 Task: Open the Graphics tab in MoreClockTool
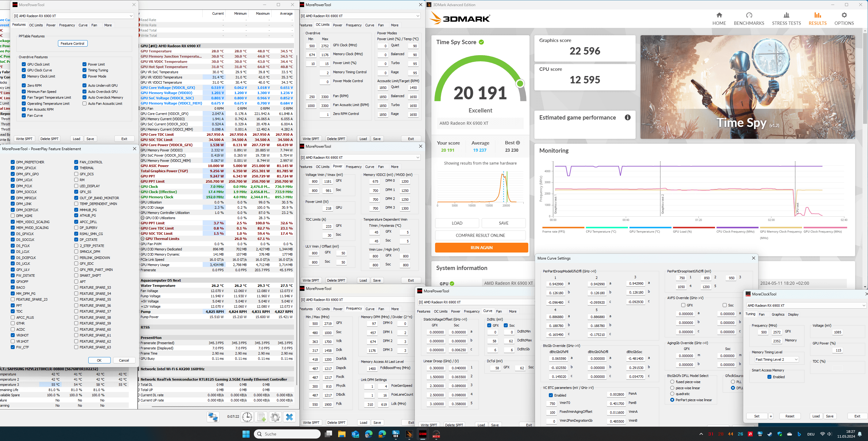(778, 314)
